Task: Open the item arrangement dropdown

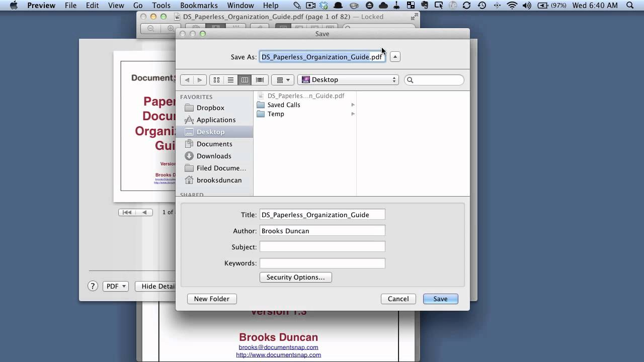Action: (283, 80)
